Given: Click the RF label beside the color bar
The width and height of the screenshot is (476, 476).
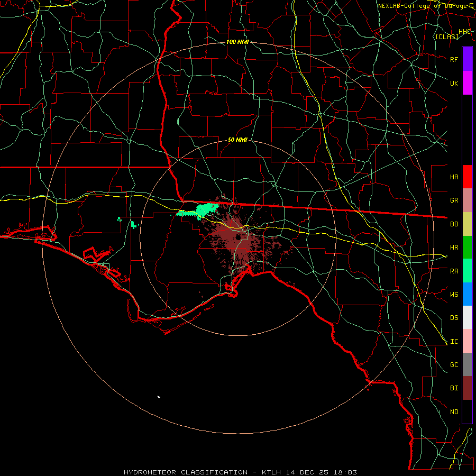Looking at the screenshot, I should [454, 59].
